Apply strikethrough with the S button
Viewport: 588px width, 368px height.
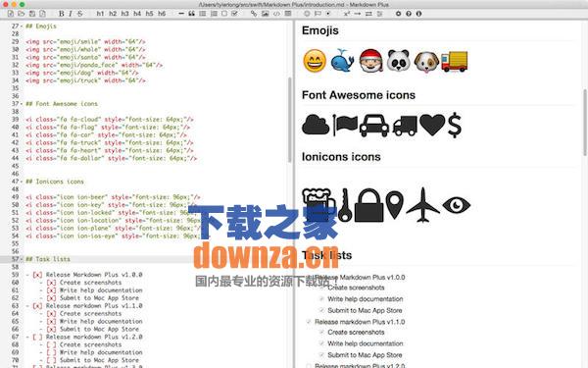(x=80, y=14)
